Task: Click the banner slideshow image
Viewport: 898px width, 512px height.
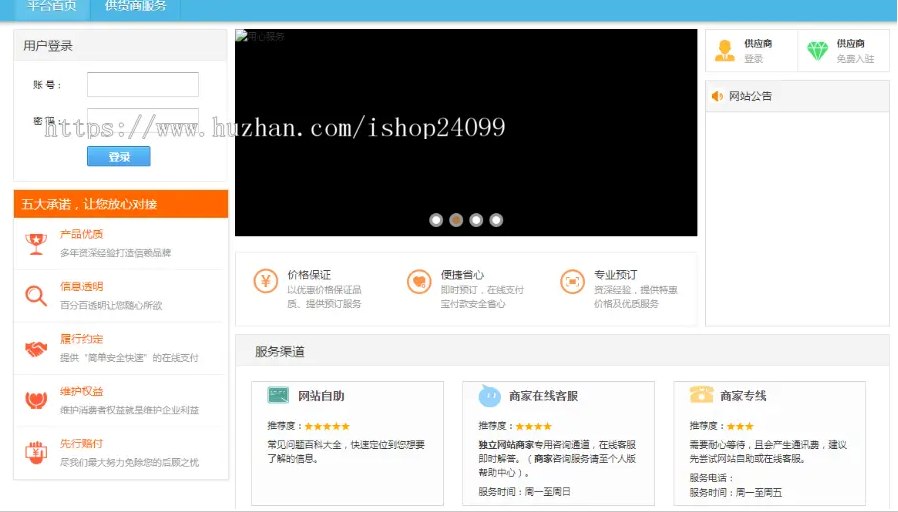Action: (x=466, y=132)
